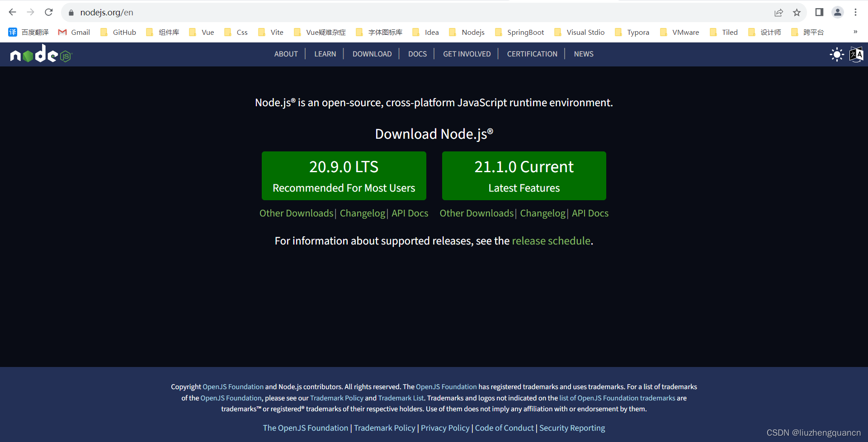Open The OpenJS Foundation footer link

coord(306,428)
